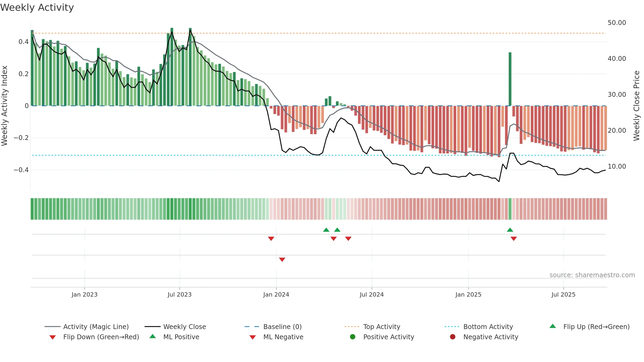This screenshot has width=644, height=362.
Task: Toggle Flip Down (Green→Red) legend entry
Action: (x=94, y=337)
